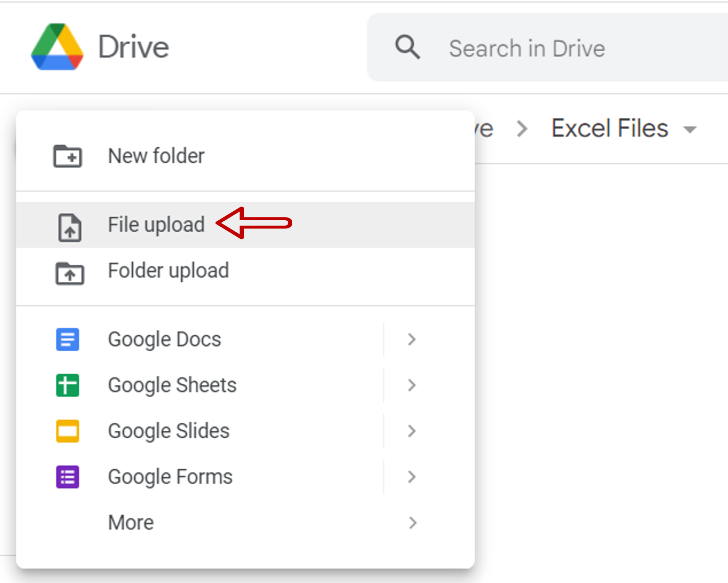
Task: Click the Excel Files breadcrumb label
Action: (609, 128)
